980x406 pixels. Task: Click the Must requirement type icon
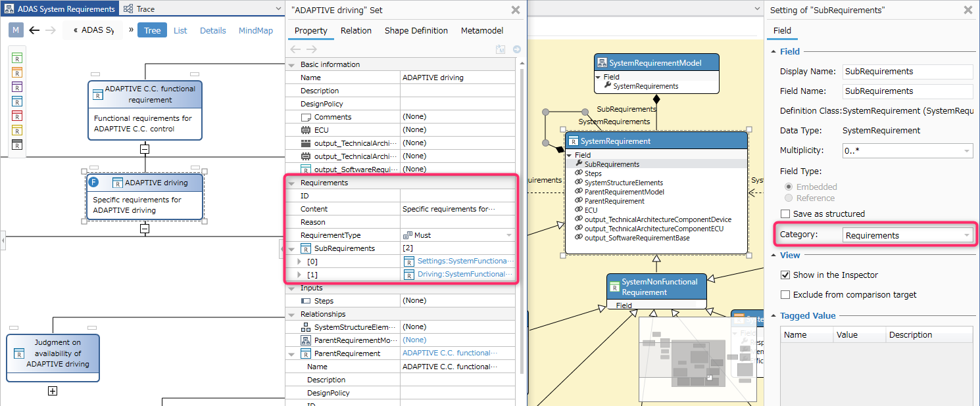[407, 235]
